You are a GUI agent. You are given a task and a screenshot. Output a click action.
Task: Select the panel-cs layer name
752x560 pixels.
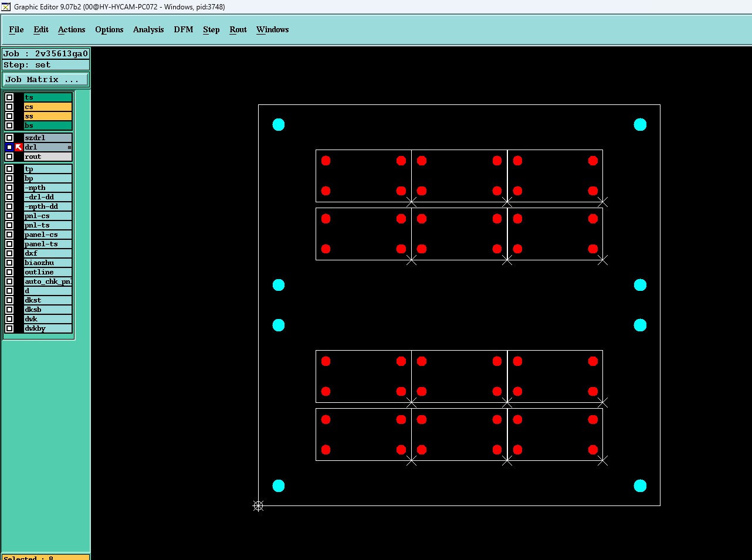(48, 235)
